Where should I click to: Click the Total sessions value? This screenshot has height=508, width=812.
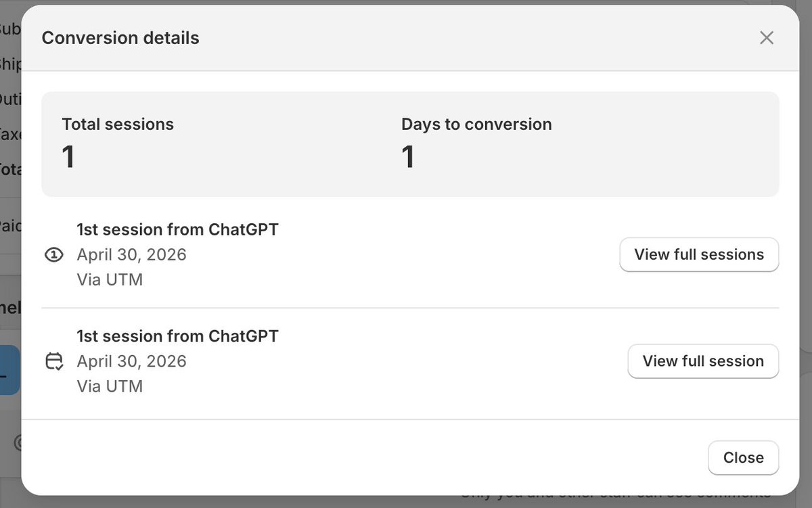tap(68, 157)
